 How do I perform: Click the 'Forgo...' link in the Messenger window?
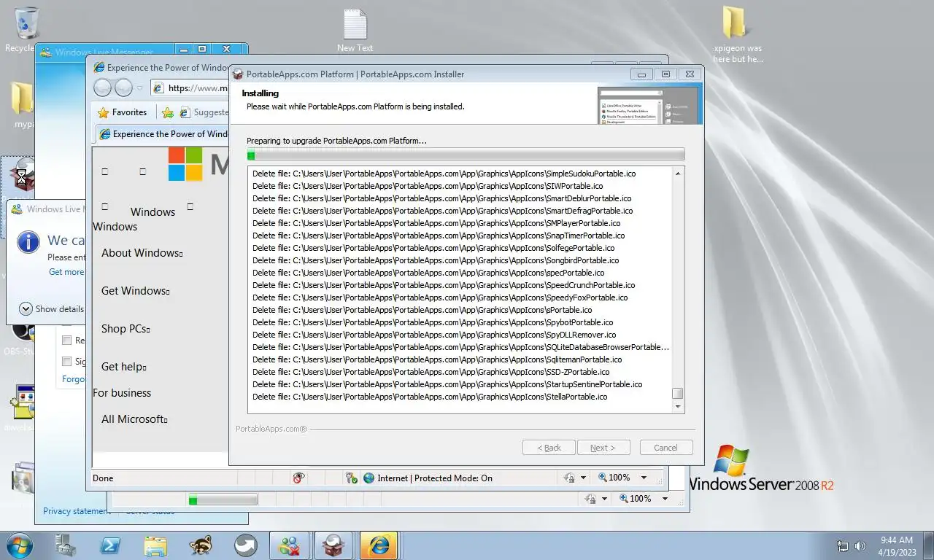tap(74, 379)
